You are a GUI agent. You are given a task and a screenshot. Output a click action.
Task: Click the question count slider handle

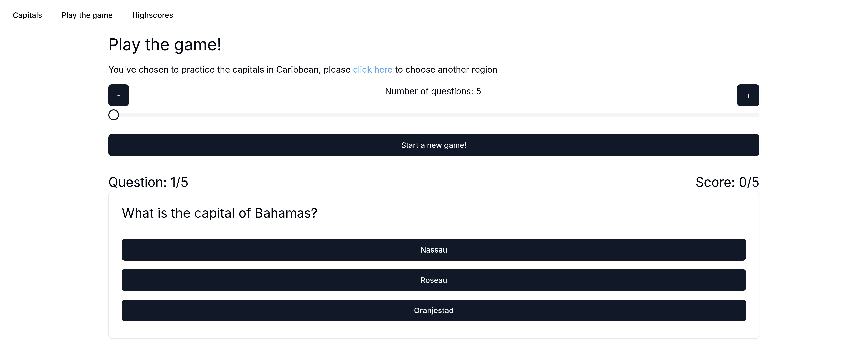tap(114, 115)
